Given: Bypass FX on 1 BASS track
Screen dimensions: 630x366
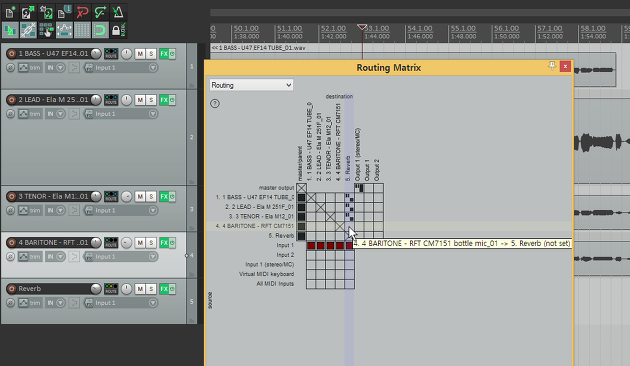Looking at the screenshot, I should 172,53.
